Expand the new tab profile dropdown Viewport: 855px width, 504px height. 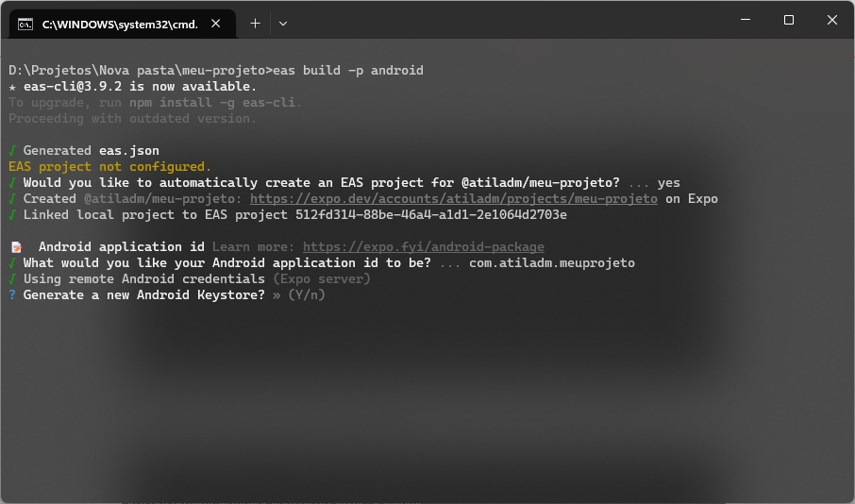283,24
